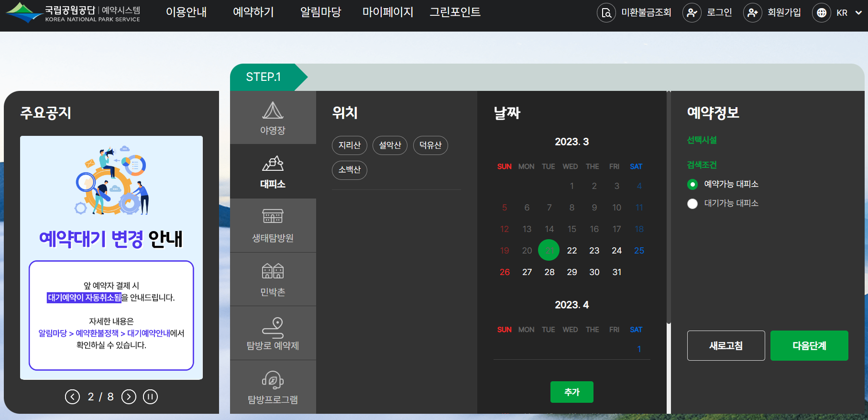Click the globe language icon
The height and width of the screenshot is (420, 868).
(821, 13)
